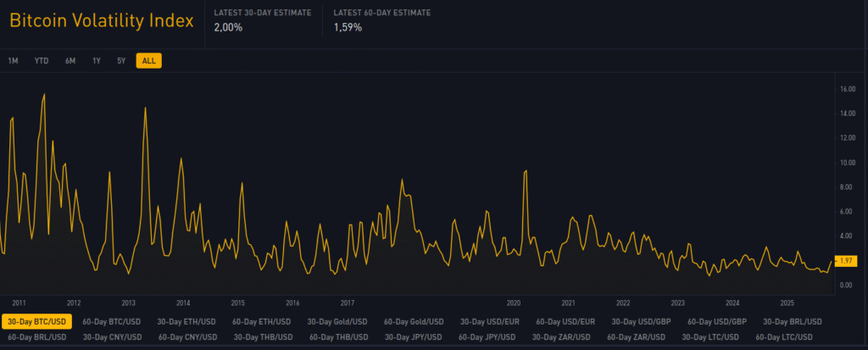Show the 60-Day Gold/USD series
868x350 pixels.
click(x=414, y=321)
